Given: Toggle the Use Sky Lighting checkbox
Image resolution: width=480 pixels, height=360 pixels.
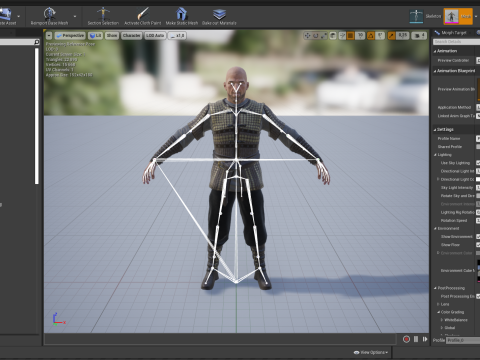Looking at the screenshot, I should (x=478, y=163).
